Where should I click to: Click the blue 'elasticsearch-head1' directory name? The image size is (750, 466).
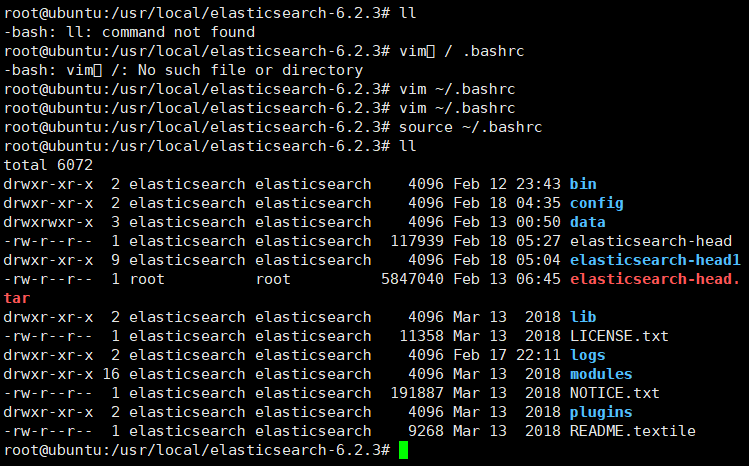click(x=655, y=260)
